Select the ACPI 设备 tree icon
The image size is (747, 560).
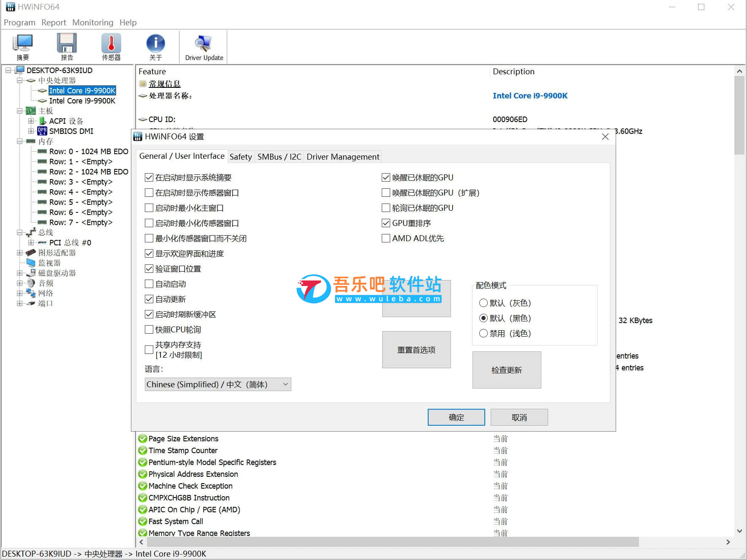pos(42,121)
